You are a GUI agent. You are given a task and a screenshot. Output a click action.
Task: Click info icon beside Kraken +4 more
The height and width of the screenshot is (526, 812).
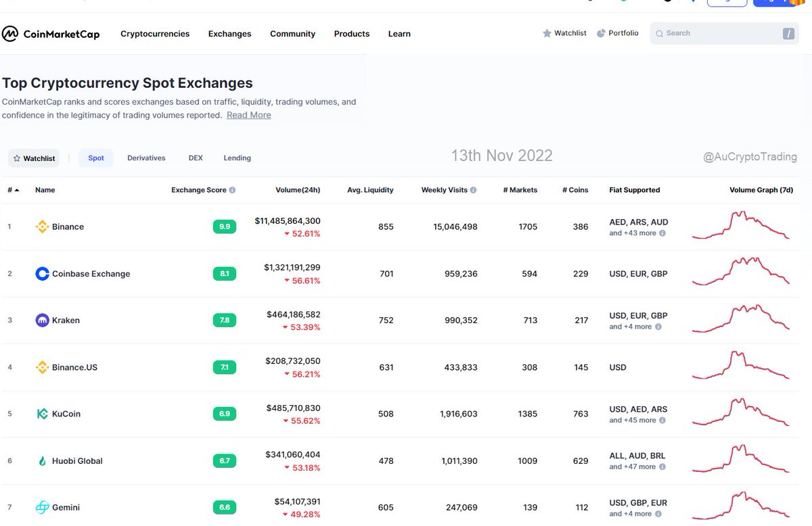coord(658,327)
